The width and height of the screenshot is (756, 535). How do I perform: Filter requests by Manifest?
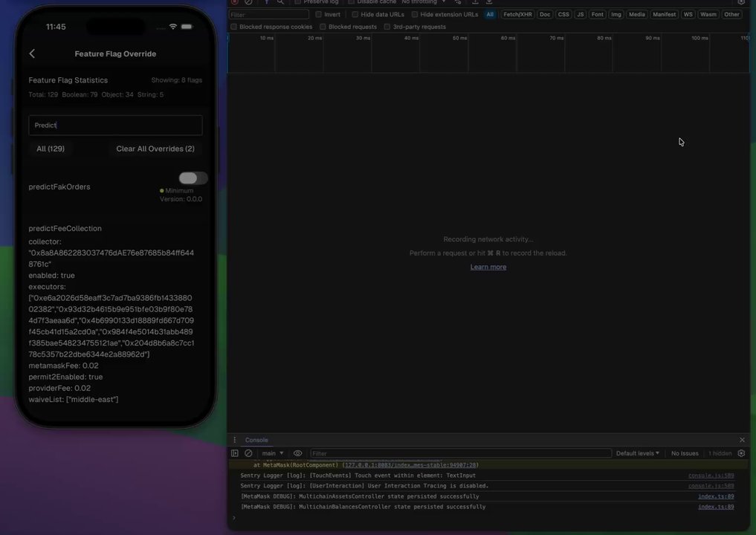pos(664,14)
